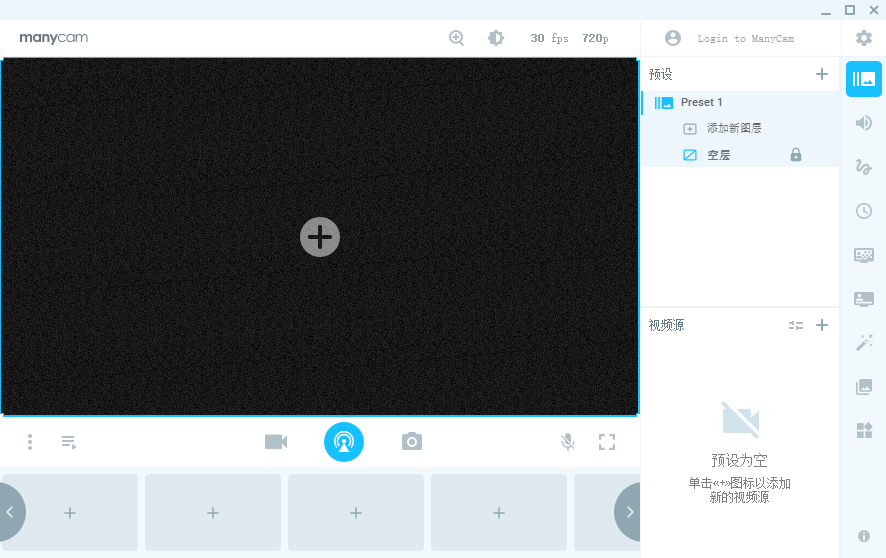
Task: Click the second empty source slot plus
Action: coord(213,513)
